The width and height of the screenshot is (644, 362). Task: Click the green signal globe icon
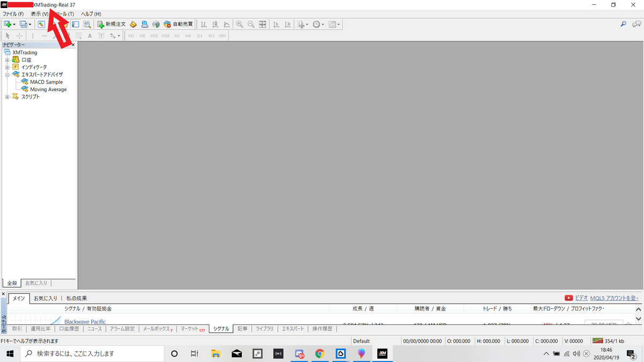click(156, 24)
